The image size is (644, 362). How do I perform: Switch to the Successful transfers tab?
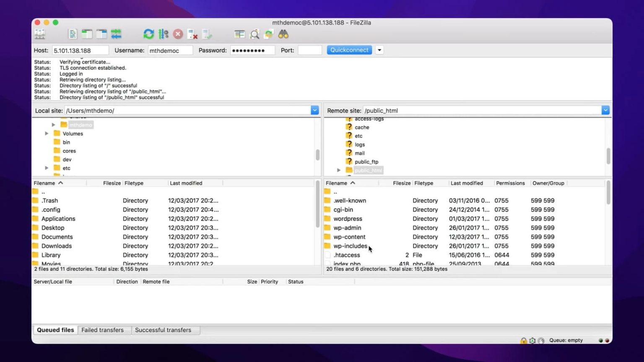tap(163, 330)
